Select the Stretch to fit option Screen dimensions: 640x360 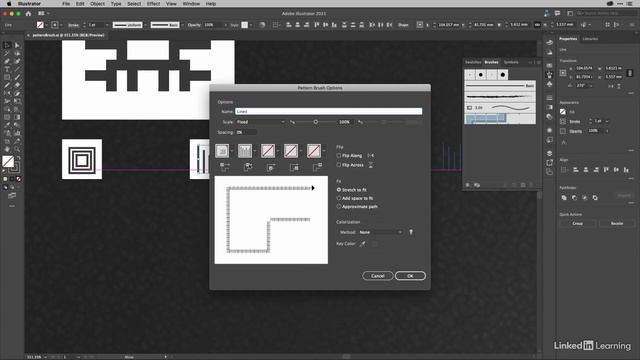tap(339, 190)
